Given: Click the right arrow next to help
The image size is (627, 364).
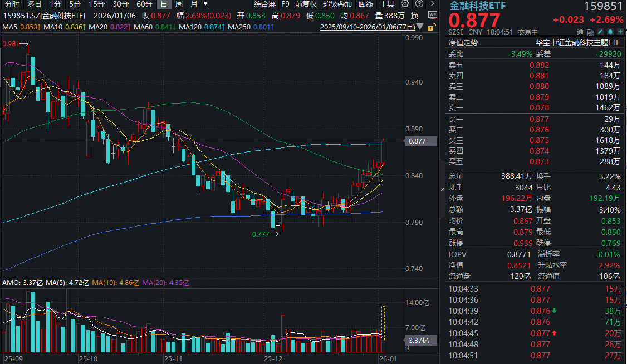Looking at the screenshot, I should click(432, 4).
